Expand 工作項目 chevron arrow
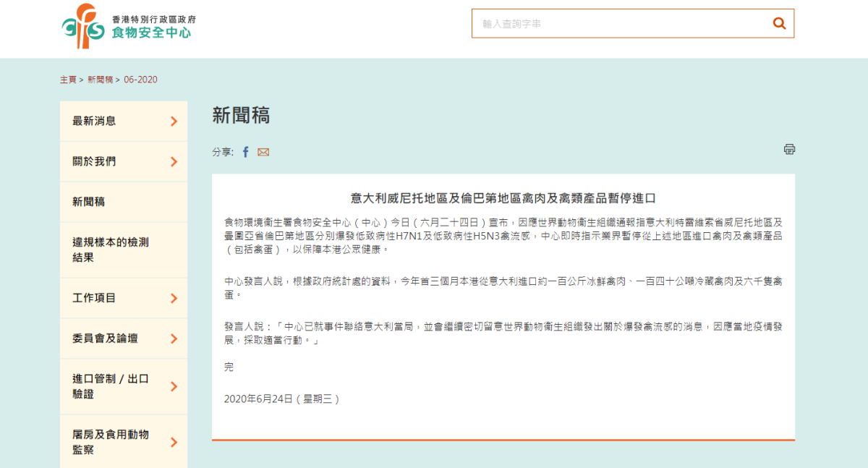868x468 pixels. pos(174,298)
